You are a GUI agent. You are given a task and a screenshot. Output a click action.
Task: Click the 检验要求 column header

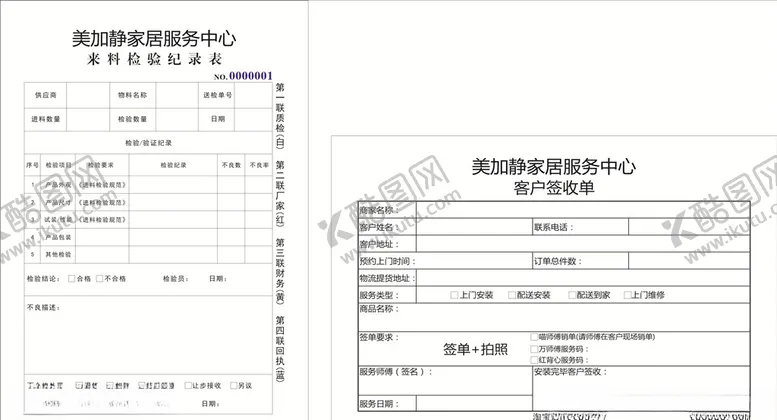click(101, 165)
